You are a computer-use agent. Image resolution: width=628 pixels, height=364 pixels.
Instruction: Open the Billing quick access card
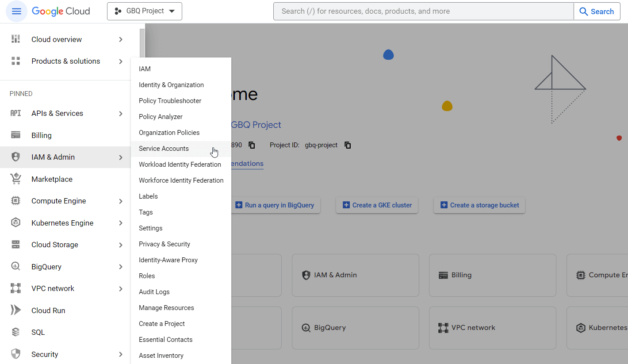[492, 275]
